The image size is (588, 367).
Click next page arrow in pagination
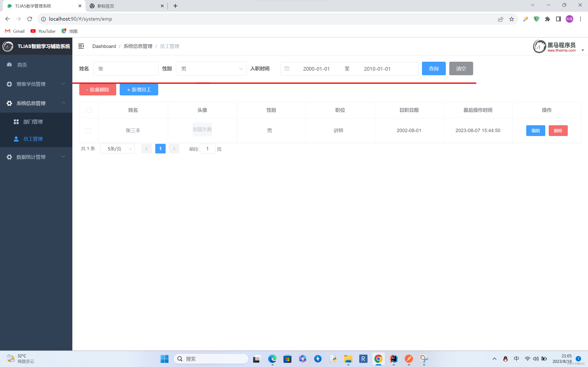(174, 149)
